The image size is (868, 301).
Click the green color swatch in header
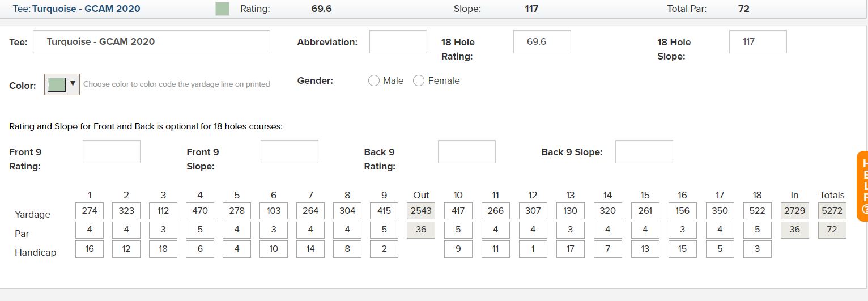pyautogui.click(x=222, y=9)
